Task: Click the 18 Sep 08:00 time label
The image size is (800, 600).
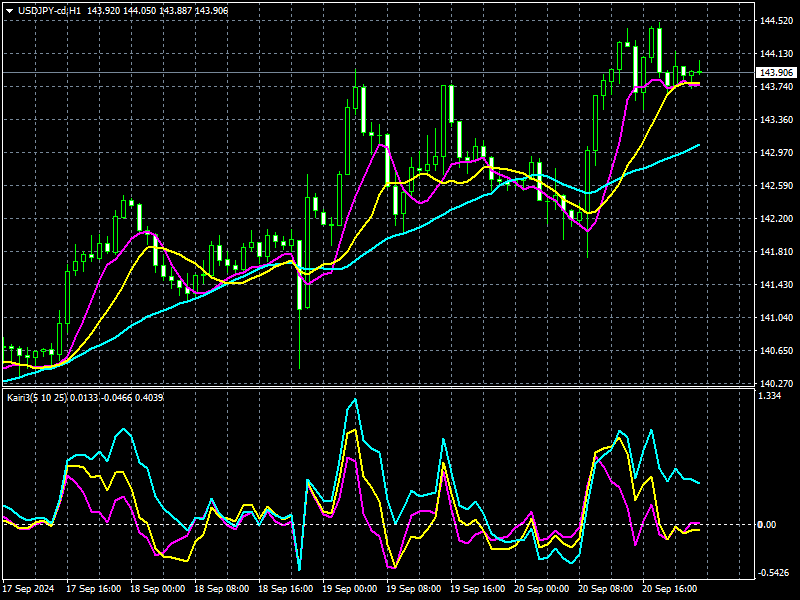Action: coord(222,589)
